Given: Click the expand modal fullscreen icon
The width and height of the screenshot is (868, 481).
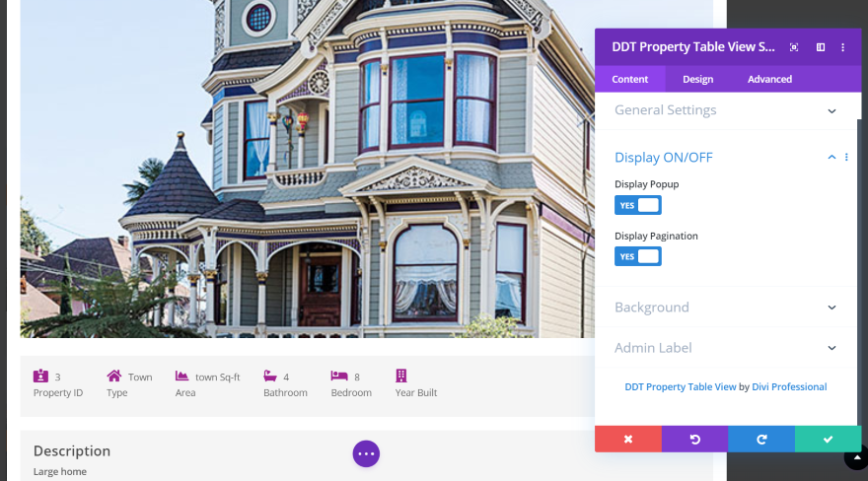Looking at the screenshot, I should 794,47.
